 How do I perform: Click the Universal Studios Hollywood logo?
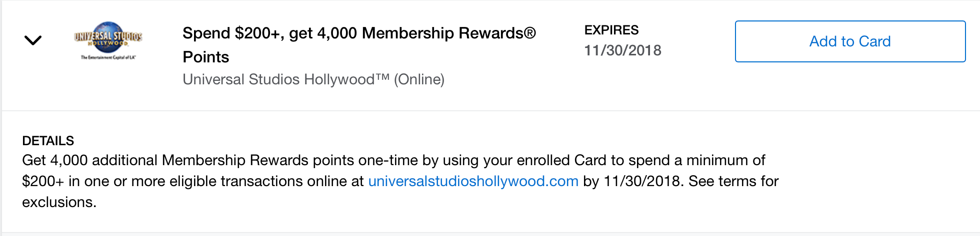click(108, 40)
